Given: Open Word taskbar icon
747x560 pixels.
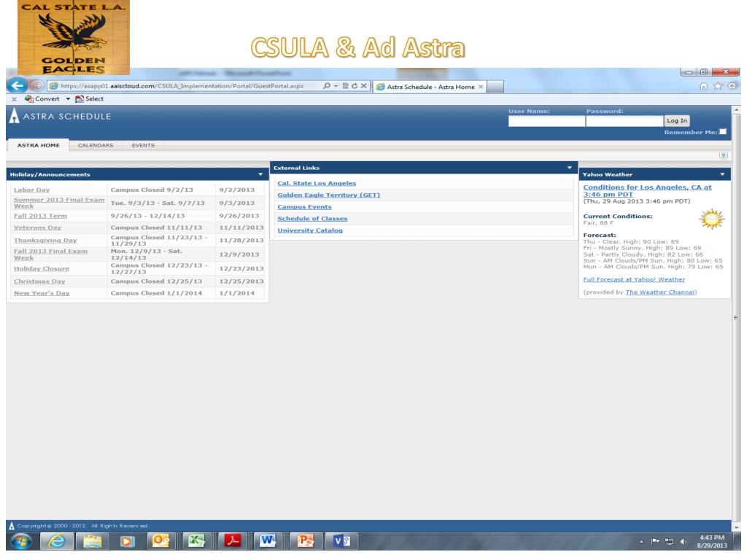Looking at the screenshot, I should coord(268,542).
